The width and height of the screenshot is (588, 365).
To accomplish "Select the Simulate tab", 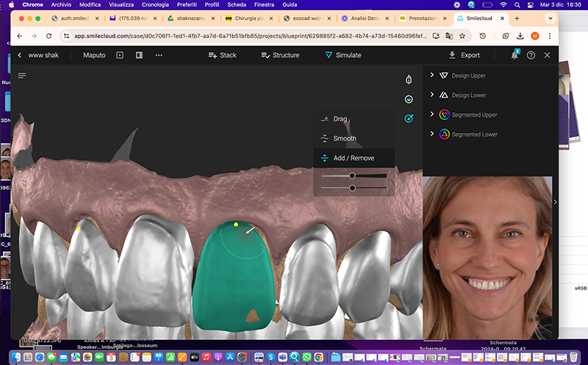I will pyautogui.click(x=343, y=55).
